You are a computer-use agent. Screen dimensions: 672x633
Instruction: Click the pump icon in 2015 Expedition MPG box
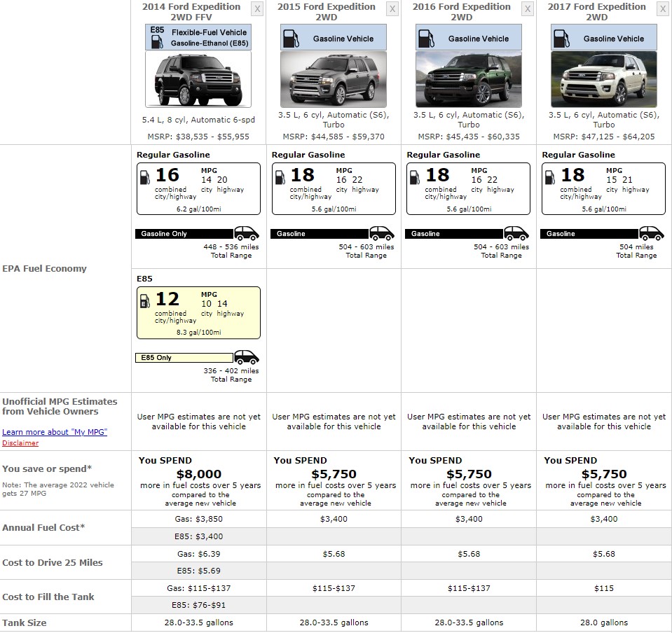pos(280,177)
